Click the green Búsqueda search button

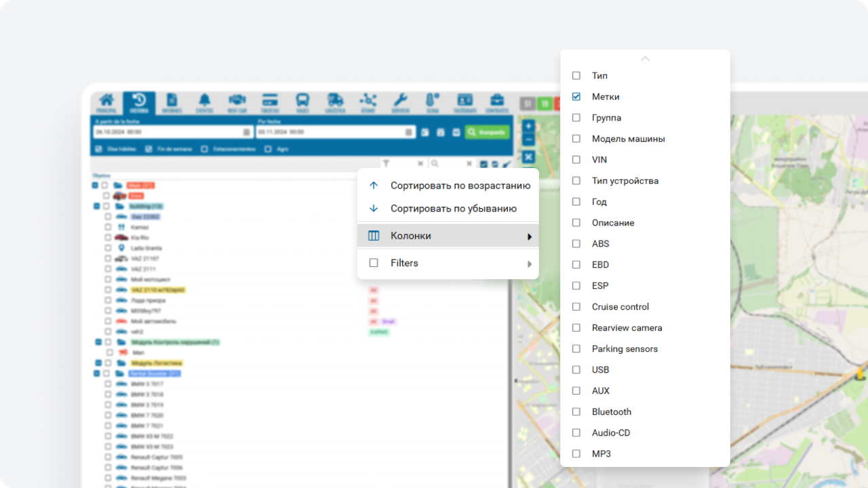(x=488, y=132)
